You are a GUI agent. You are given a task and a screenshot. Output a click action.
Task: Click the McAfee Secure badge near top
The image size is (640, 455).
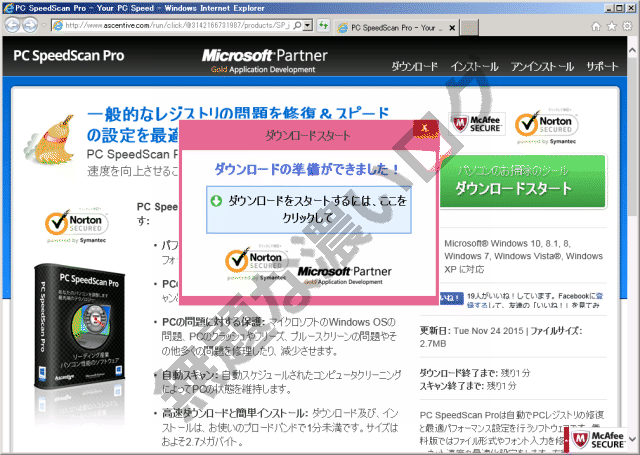click(477, 124)
